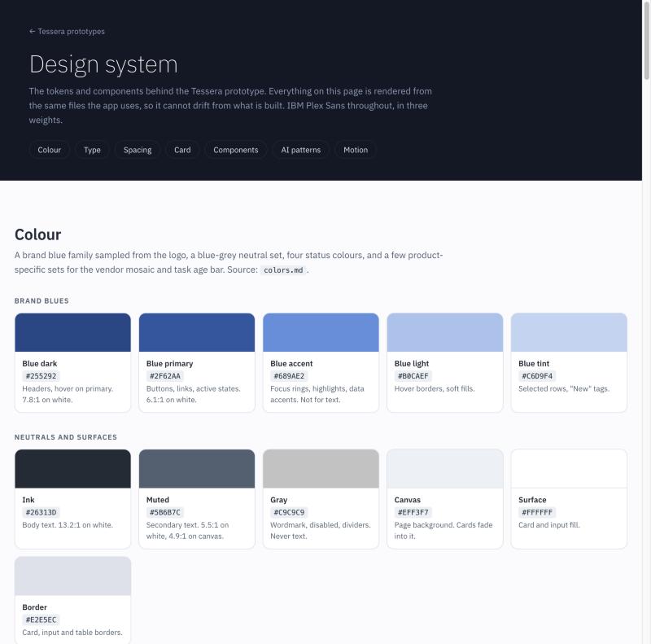The height and width of the screenshot is (644, 651).
Task: Click the Blue dark name label
Action: coord(39,364)
